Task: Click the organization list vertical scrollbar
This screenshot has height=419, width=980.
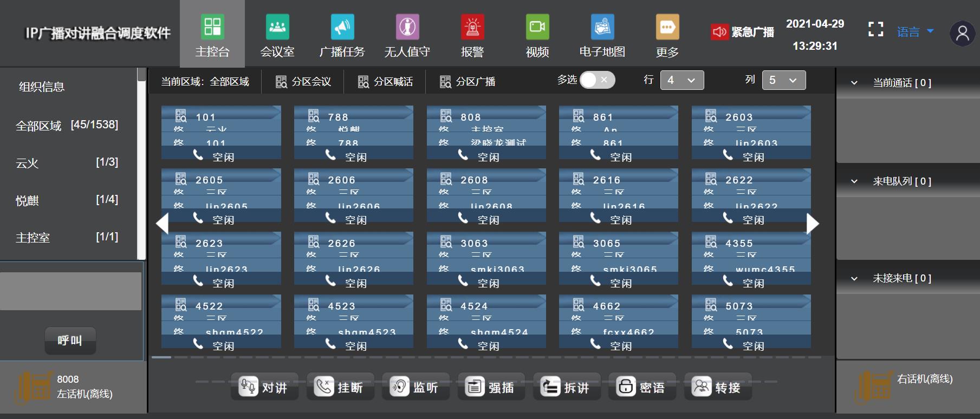Action: [141, 163]
